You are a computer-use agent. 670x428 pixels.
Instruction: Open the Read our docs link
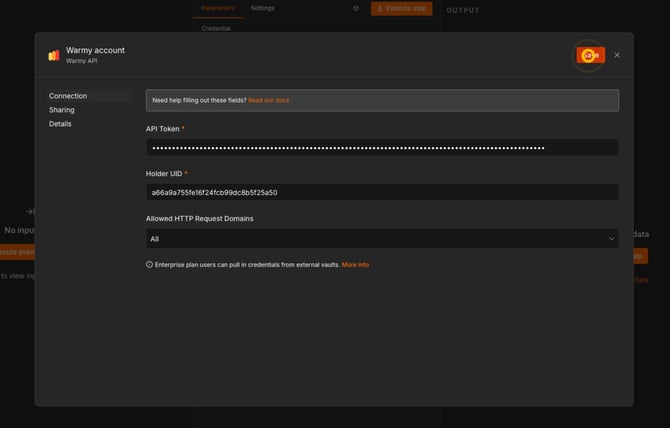(x=268, y=100)
